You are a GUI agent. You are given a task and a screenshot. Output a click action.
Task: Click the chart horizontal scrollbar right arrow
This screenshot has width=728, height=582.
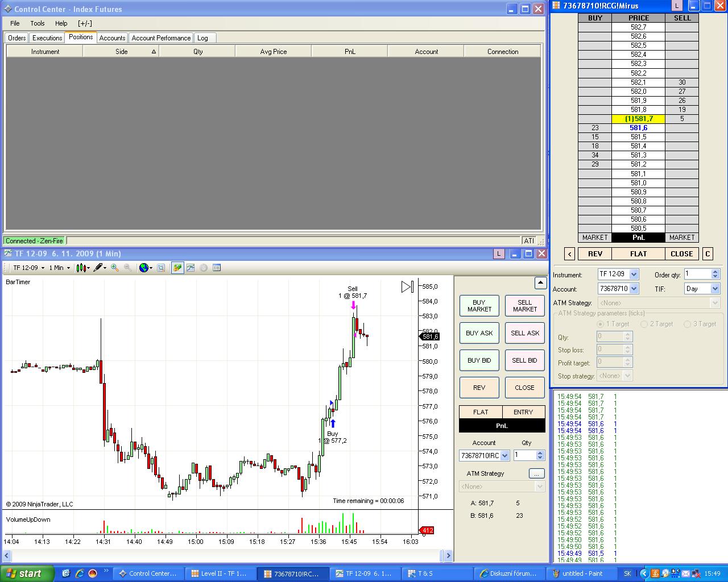[x=448, y=556]
